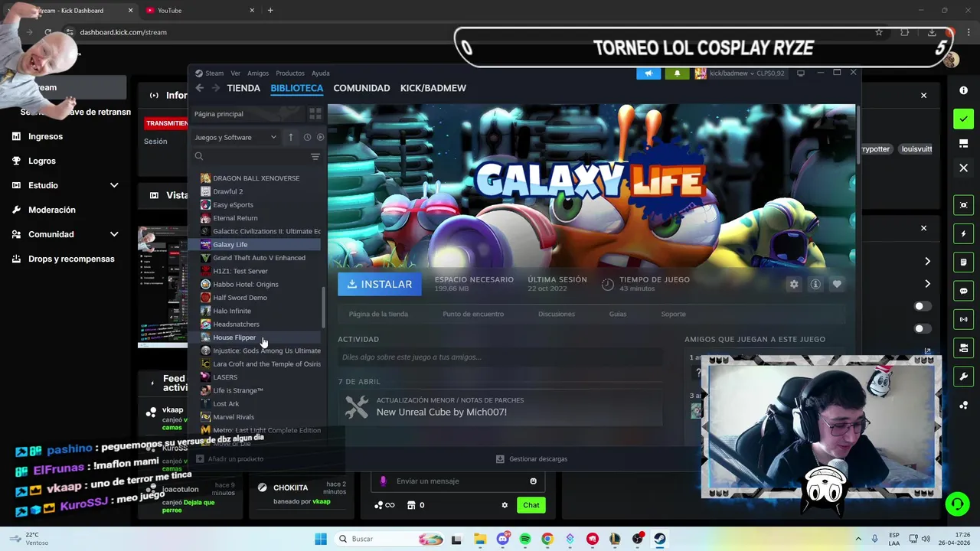
Task: Open Steam Big Picture mode icon
Action: [x=801, y=73]
